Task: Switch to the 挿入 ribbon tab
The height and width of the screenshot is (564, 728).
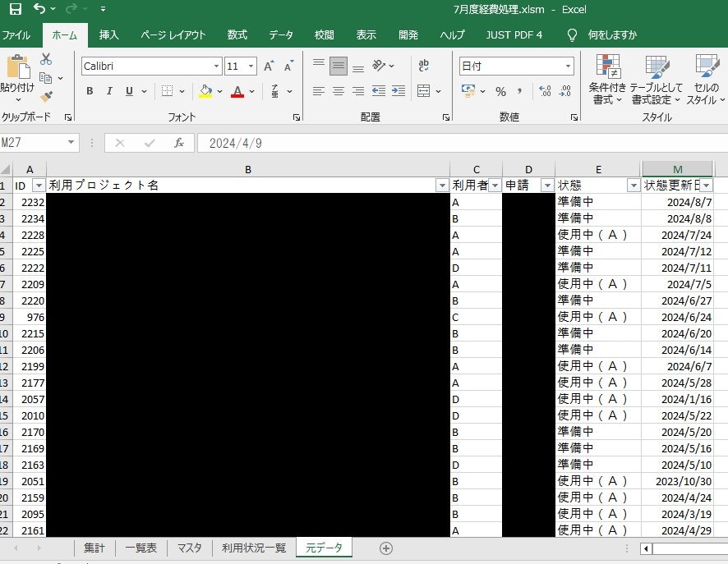Action: coord(108,34)
